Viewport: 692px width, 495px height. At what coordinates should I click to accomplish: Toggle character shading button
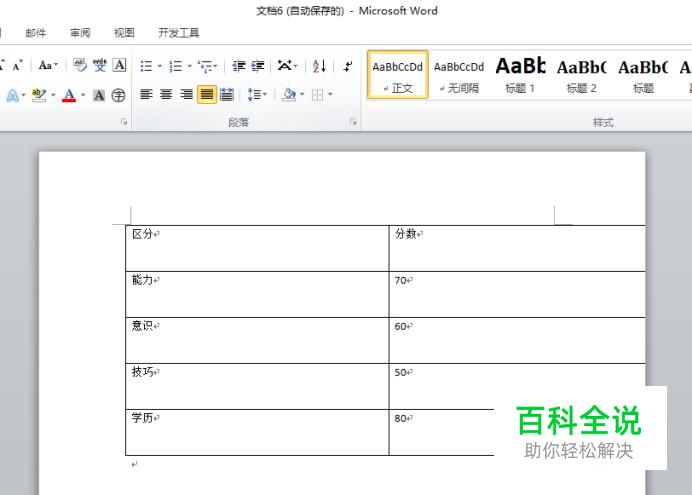[99, 96]
